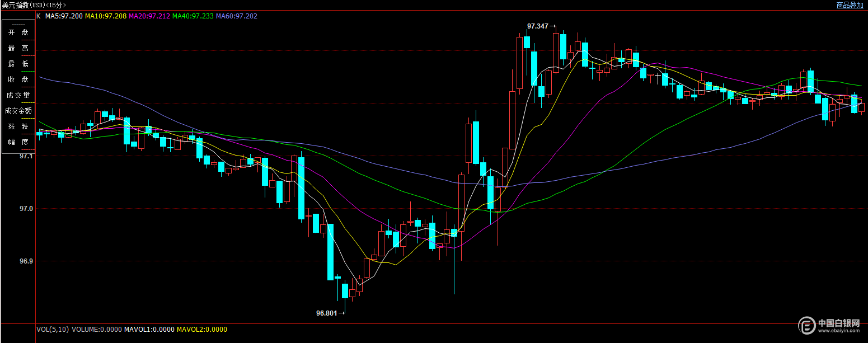
Task: Select the 收盘 row in info panel
Action: [x=18, y=79]
